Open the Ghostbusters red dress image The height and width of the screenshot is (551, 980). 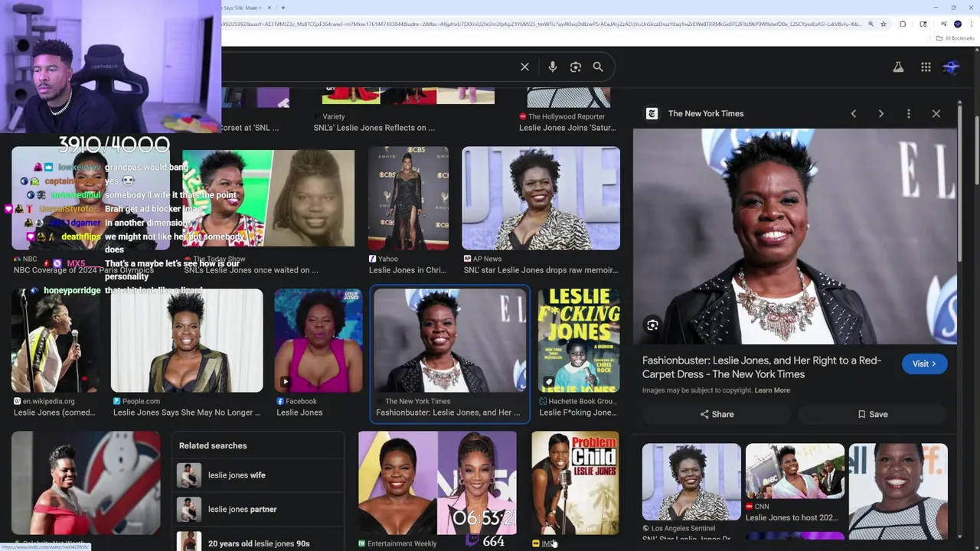coord(86,483)
